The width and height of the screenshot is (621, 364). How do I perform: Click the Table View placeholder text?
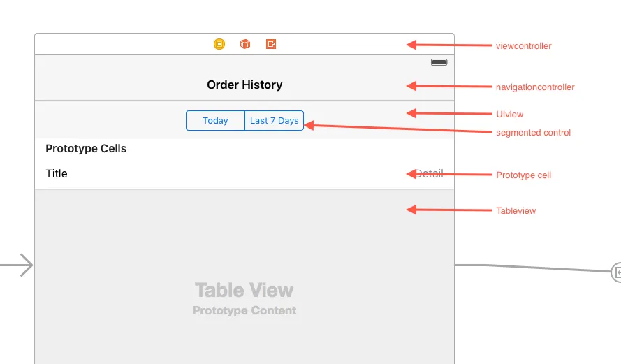244,290
